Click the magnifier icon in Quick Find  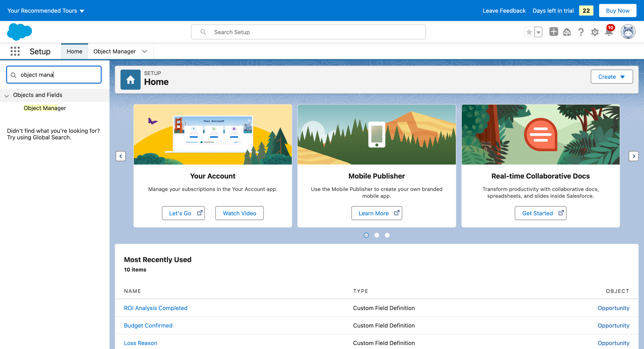14,75
